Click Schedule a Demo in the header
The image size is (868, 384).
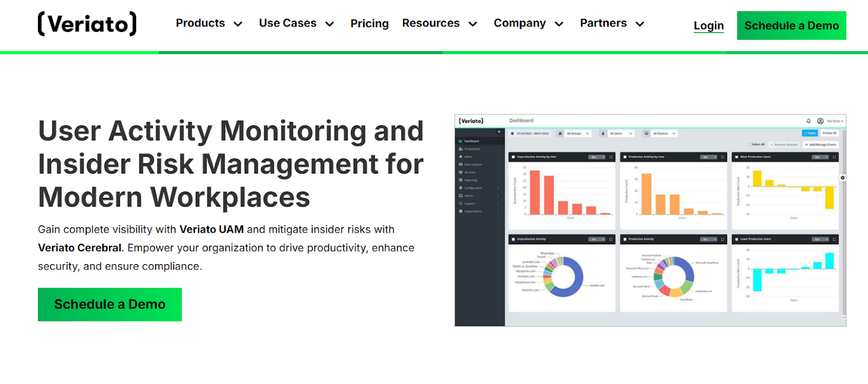pyautogui.click(x=792, y=25)
